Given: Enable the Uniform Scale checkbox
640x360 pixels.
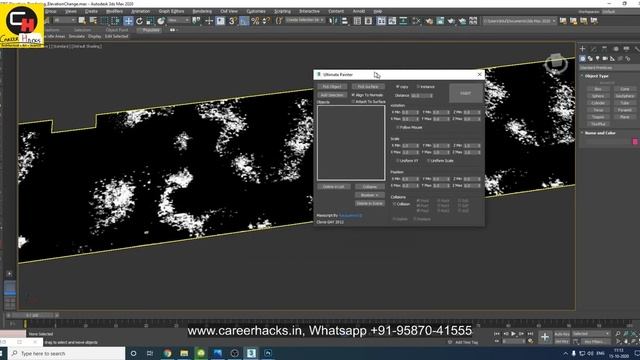Looking at the screenshot, I should pos(440,161).
